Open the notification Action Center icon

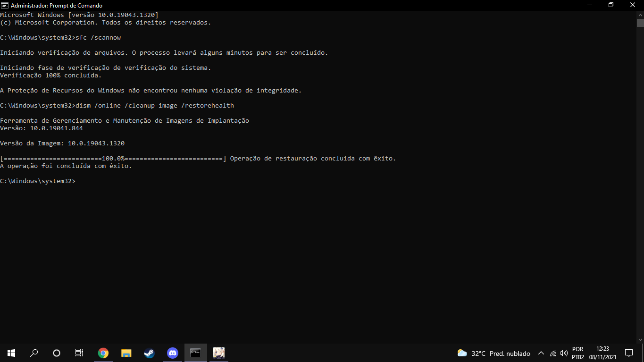pyautogui.click(x=628, y=353)
